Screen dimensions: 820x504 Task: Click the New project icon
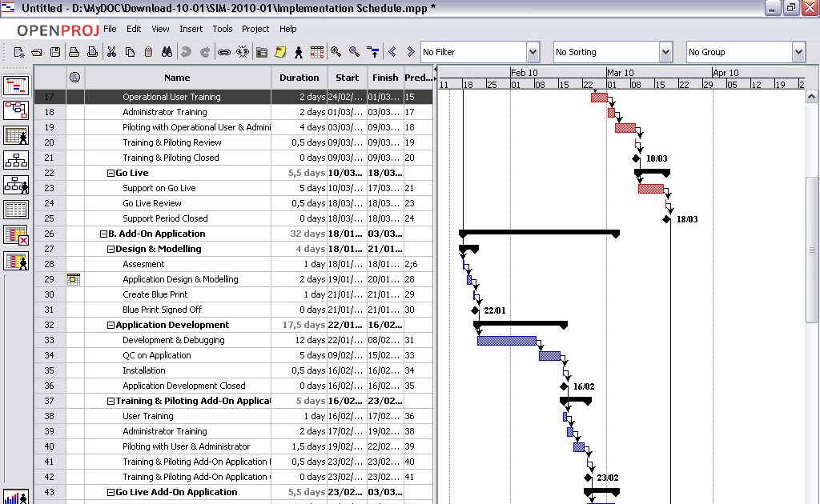(x=19, y=52)
